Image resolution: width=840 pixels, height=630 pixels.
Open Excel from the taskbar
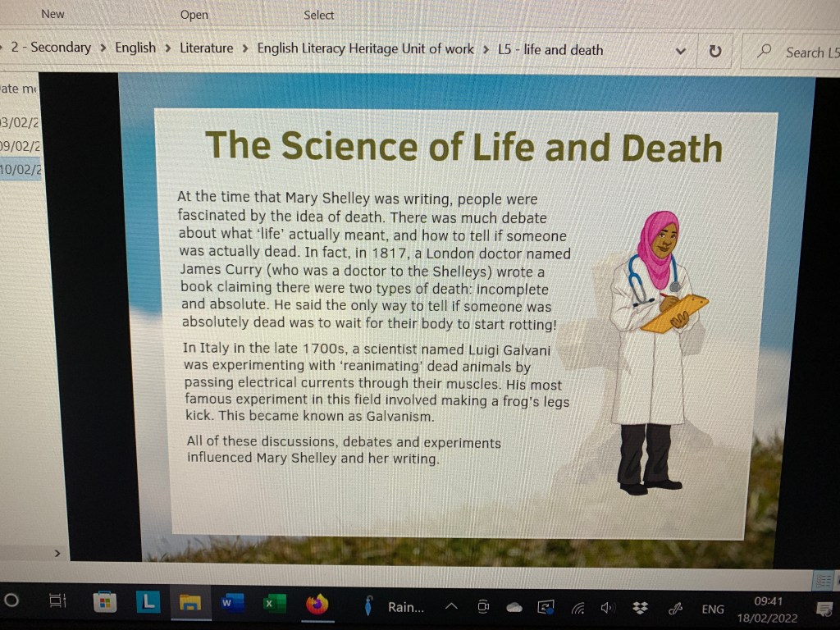[273, 605]
